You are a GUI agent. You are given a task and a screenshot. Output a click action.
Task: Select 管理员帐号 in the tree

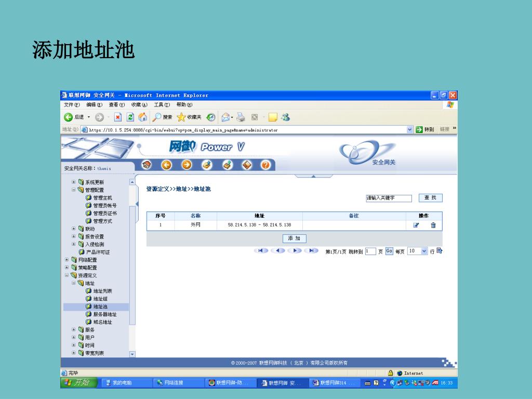(x=105, y=205)
